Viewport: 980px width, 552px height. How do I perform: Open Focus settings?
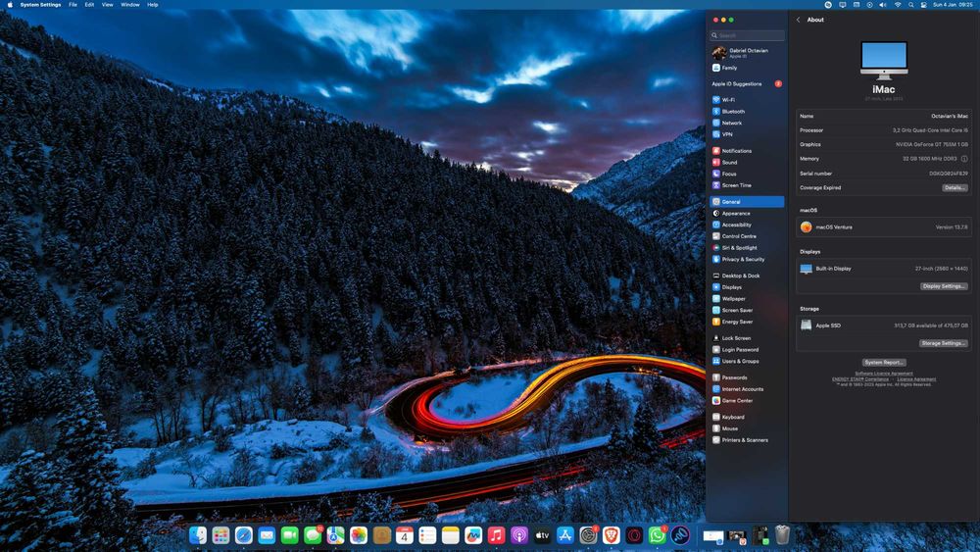coord(746,174)
